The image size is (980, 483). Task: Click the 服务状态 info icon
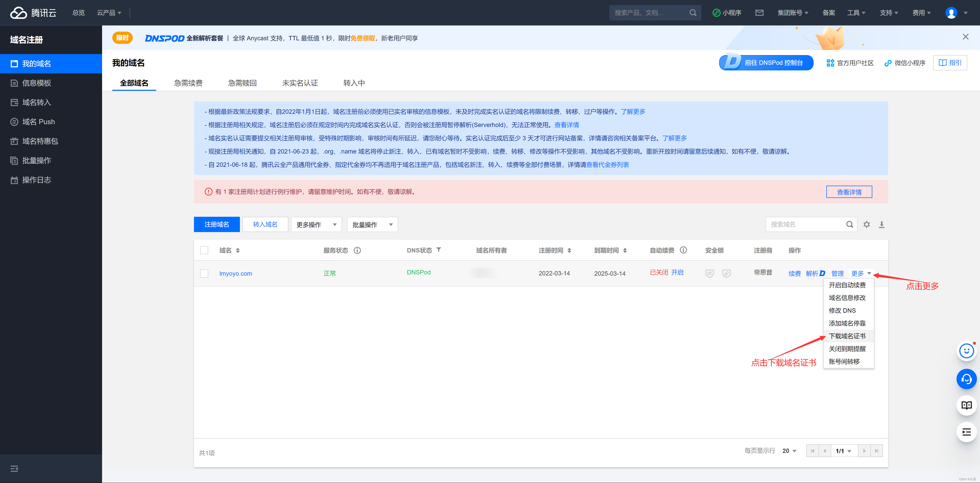[x=357, y=250]
